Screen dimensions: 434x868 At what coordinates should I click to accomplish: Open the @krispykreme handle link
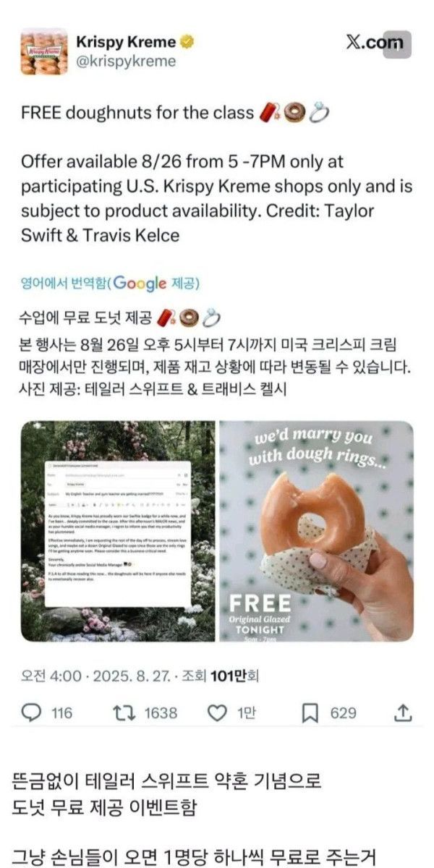click(127, 61)
